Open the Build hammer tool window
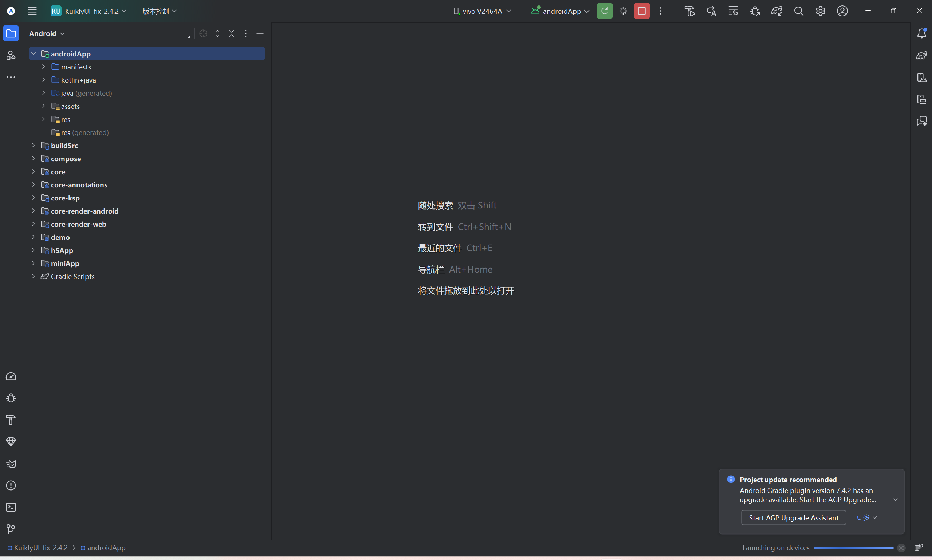 tap(11, 420)
